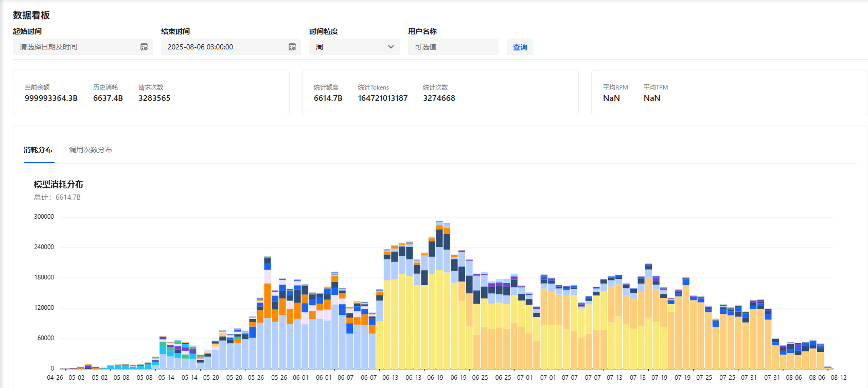Click the 起始时间 date input field
Image resolution: width=868 pixels, height=388 pixels.
coord(83,47)
